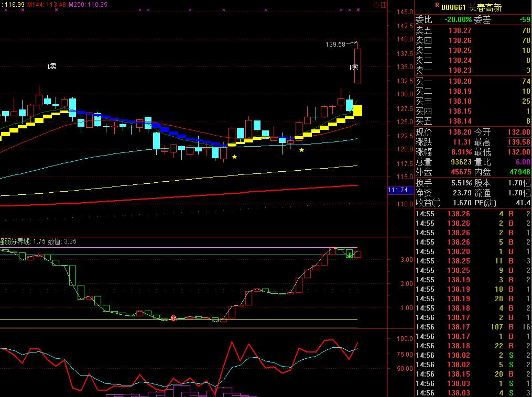The height and width of the screenshot is (397, 532).
Task: Select the 买五 bid row at 138.14
Action: pyautogui.click(x=473, y=121)
